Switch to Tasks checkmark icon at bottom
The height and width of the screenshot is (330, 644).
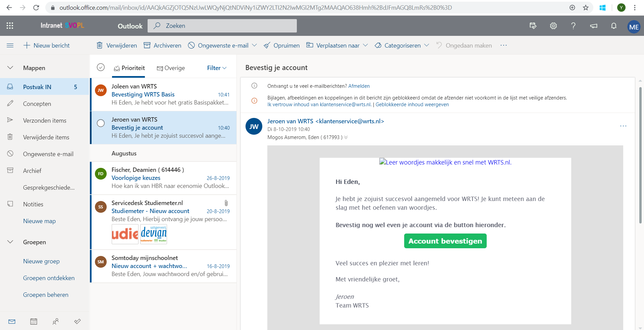tap(77, 321)
